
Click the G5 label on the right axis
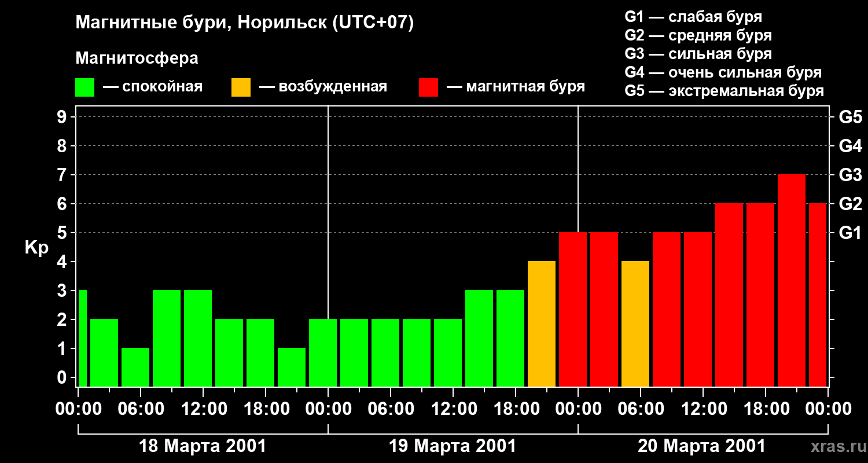coord(850,117)
